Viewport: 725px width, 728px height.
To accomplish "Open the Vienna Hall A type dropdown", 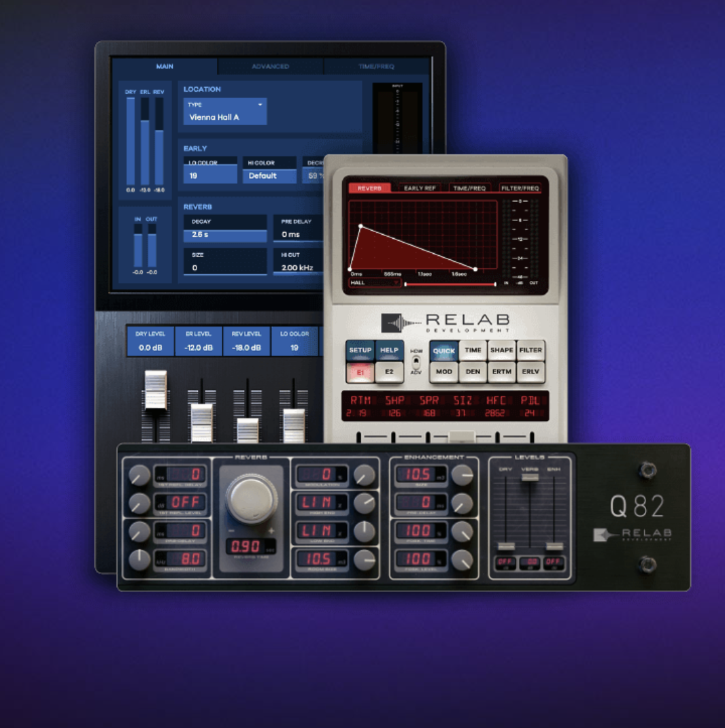I will pos(225,112).
